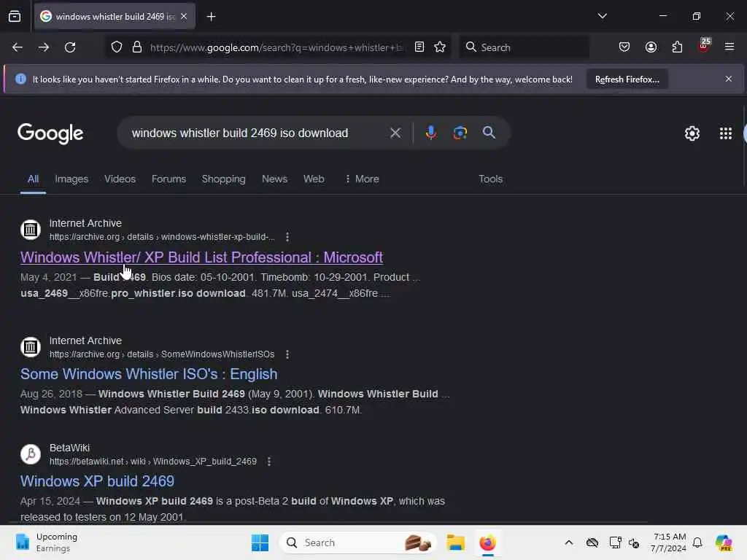Close the 'windows whistler build 2469' tab

[184, 16]
